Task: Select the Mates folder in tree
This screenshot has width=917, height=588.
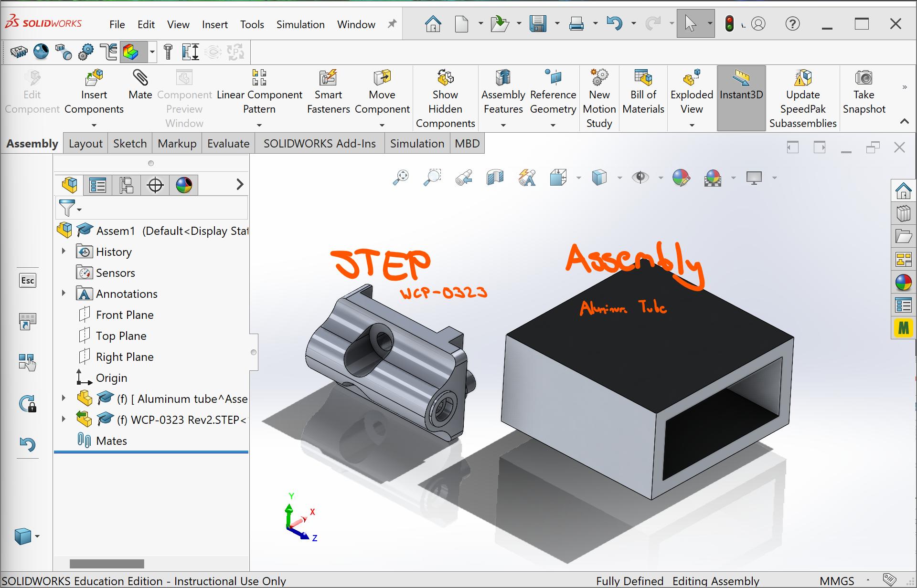Action: tap(111, 441)
